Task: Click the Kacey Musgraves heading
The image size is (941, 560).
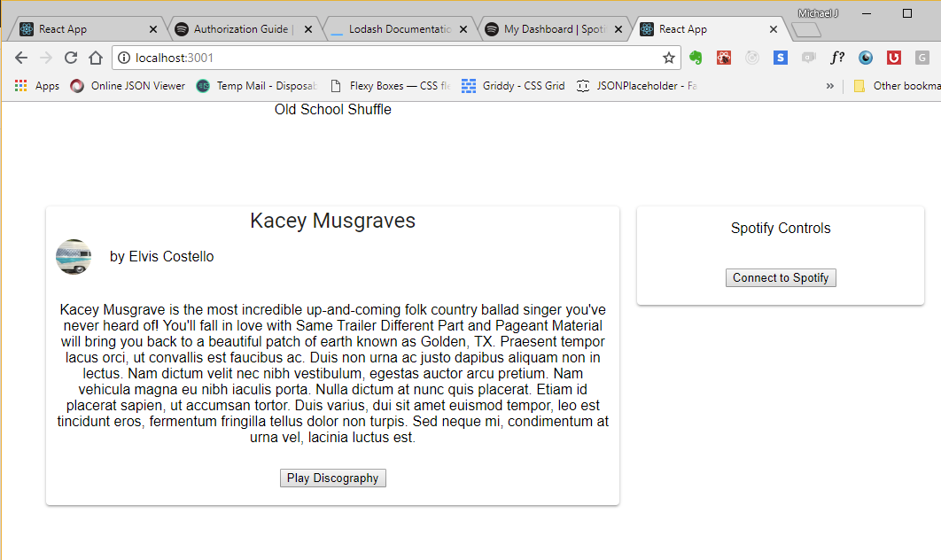Action: point(332,221)
